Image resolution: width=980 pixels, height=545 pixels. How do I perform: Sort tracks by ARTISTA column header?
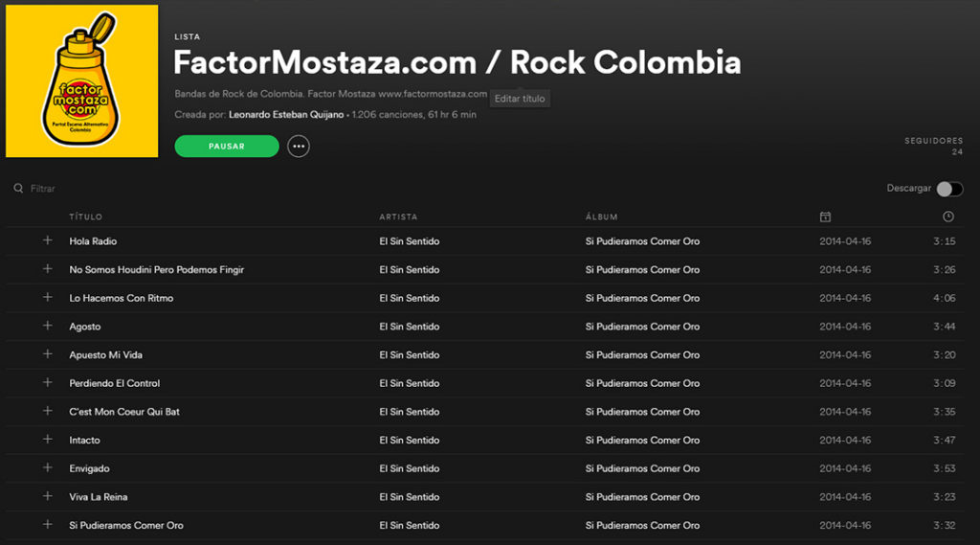pyautogui.click(x=398, y=216)
